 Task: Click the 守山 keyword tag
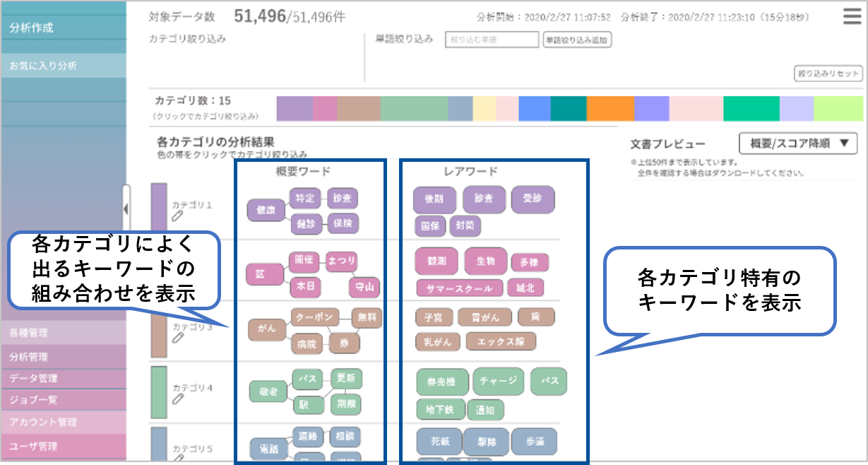pyautogui.click(x=364, y=287)
